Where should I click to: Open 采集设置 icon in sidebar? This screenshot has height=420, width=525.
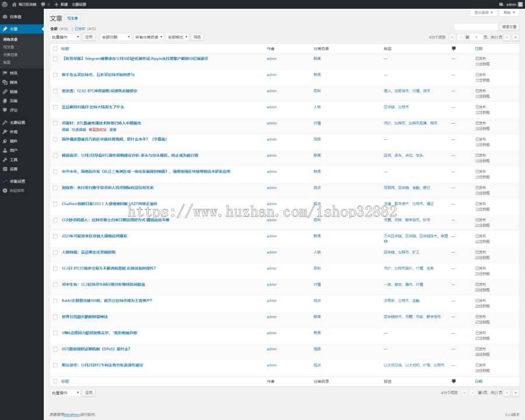tap(5, 181)
